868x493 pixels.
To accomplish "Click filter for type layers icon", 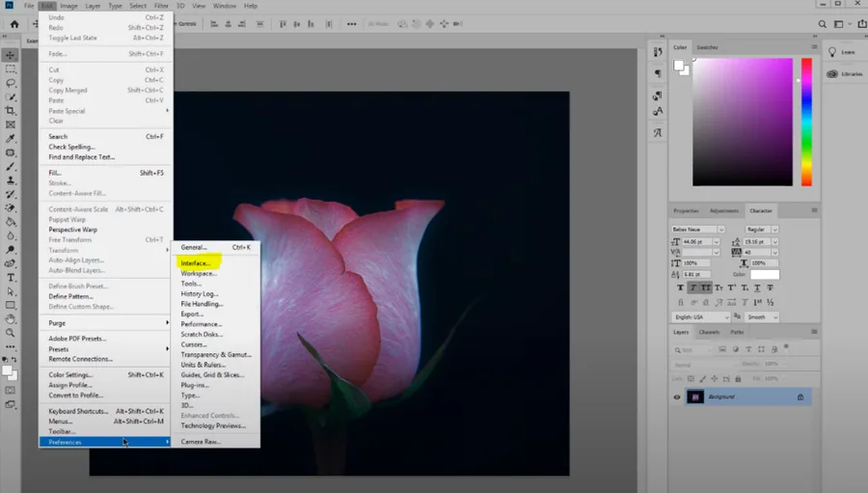I will point(748,349).
